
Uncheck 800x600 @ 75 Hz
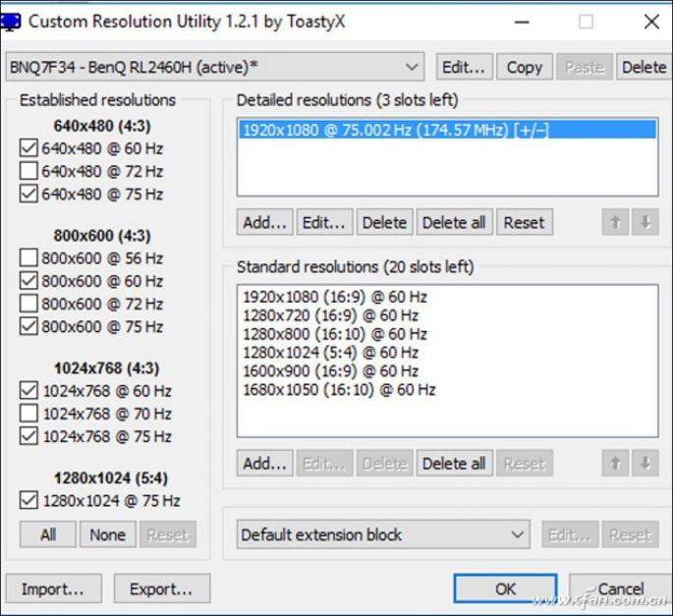(x=28, y=326)
